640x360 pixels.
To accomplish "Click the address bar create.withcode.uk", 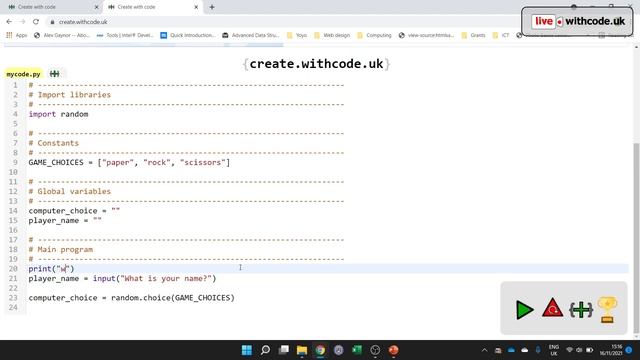I will [83, 22].
